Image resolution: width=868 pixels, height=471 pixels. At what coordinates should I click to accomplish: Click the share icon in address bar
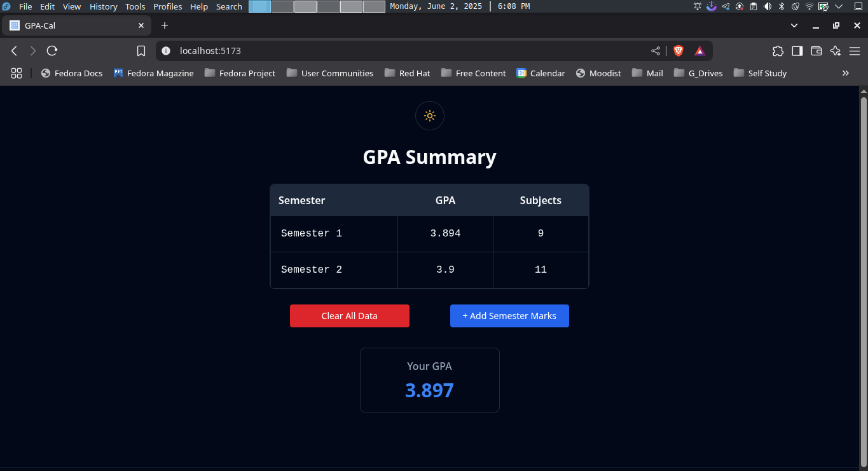pos(656,51)
